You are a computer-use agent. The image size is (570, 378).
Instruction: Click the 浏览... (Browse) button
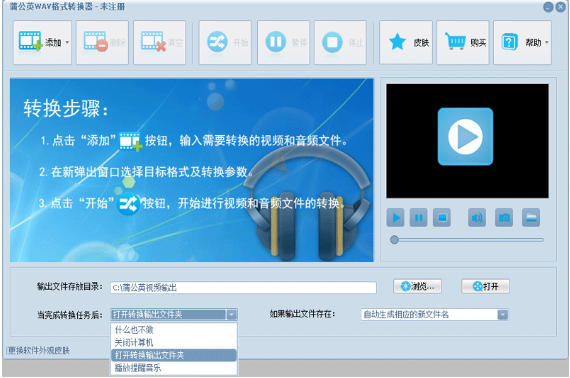[x=417, y=286]
